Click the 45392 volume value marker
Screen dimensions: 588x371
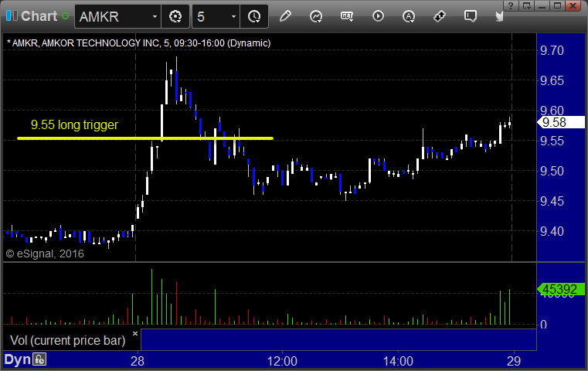click(x=561, y=289)
